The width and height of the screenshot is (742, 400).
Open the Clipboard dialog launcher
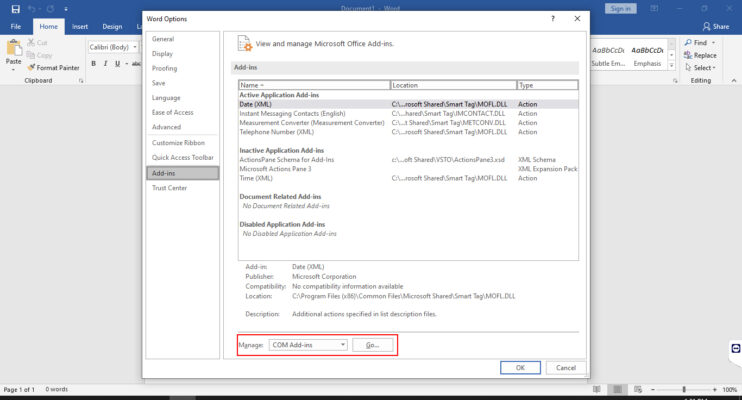(81, 81)
